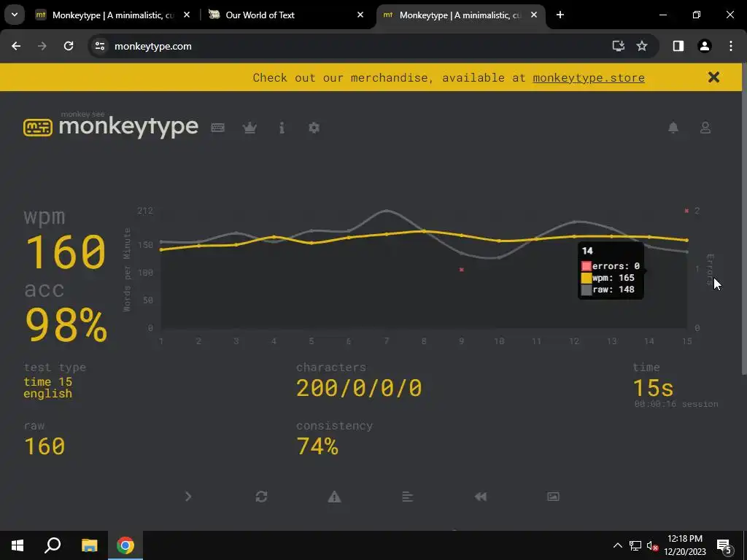Save result screenshot with image icon
This screenshot has width=747, height=560.
(x=553, y=497)
